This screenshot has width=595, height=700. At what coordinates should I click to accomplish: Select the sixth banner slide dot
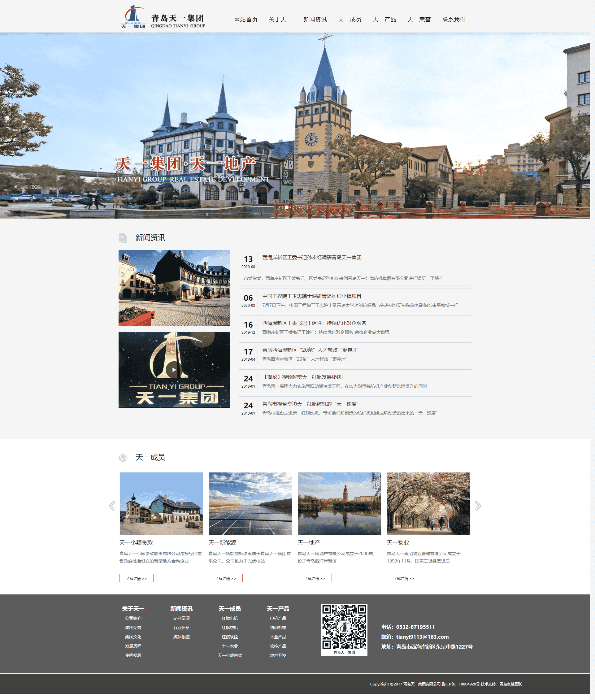(x=309, y=207)
